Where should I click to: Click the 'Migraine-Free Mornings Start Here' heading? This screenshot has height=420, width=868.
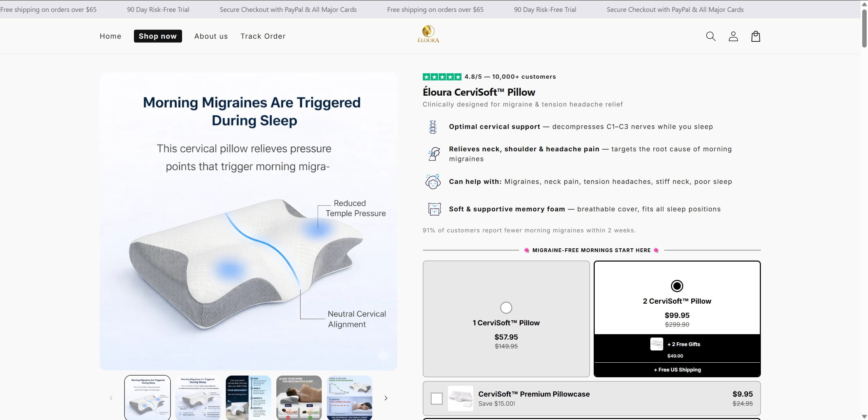coord(591,250)
